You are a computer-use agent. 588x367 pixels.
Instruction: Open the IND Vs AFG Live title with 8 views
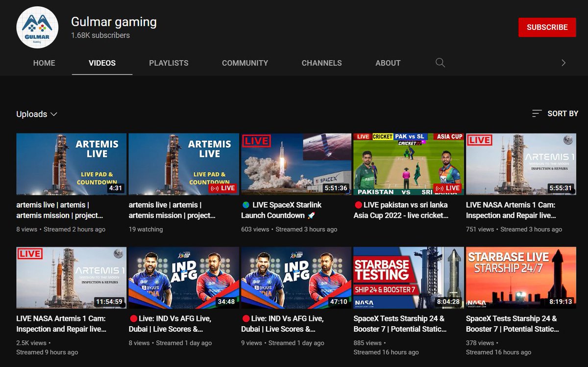pyautogui.click(x=170, y=324)
